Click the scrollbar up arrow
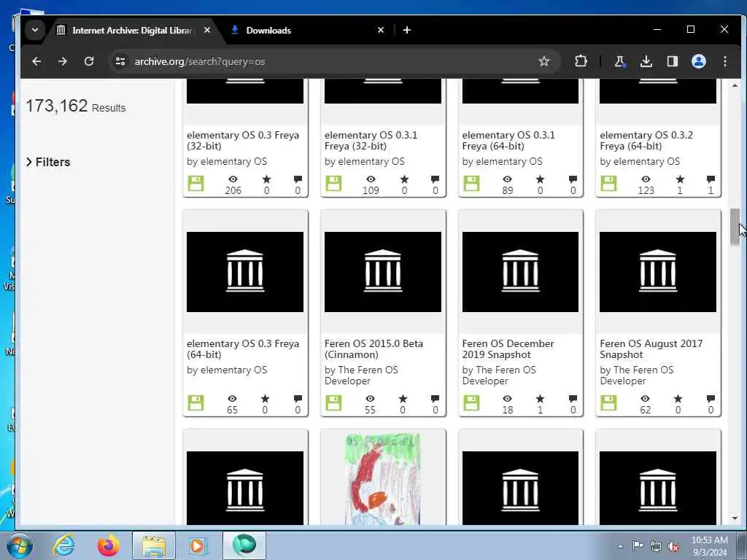This screenshot has width=747, height=560. [x=735, y=85]
